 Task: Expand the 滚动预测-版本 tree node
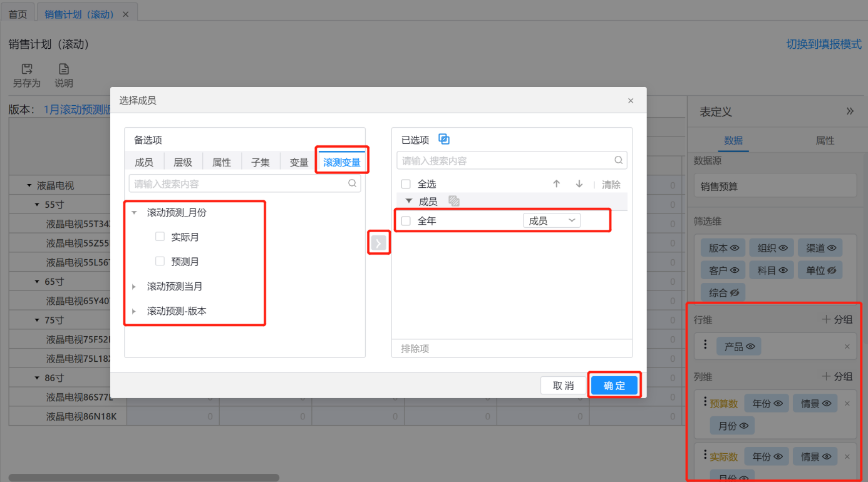pyautogui.click(x=134, y=311)
